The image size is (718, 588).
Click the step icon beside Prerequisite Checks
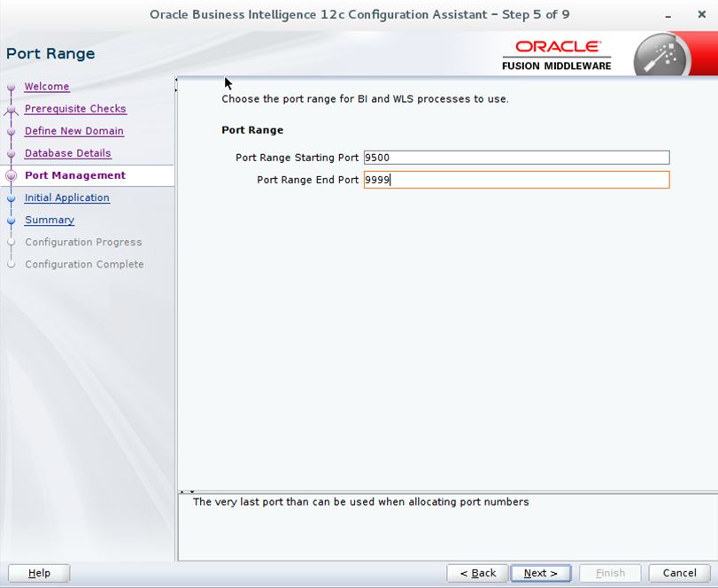[x=10, y=109]
